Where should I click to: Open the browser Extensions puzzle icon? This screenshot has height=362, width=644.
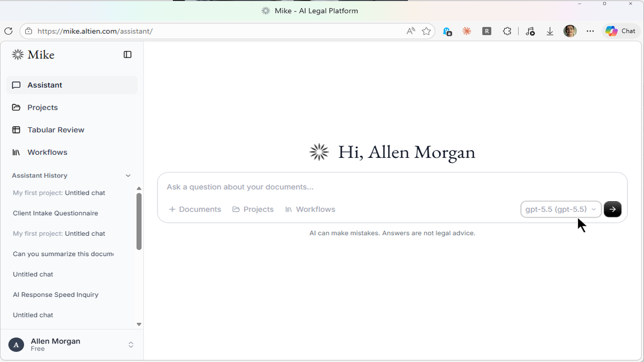tap(507, 31)
